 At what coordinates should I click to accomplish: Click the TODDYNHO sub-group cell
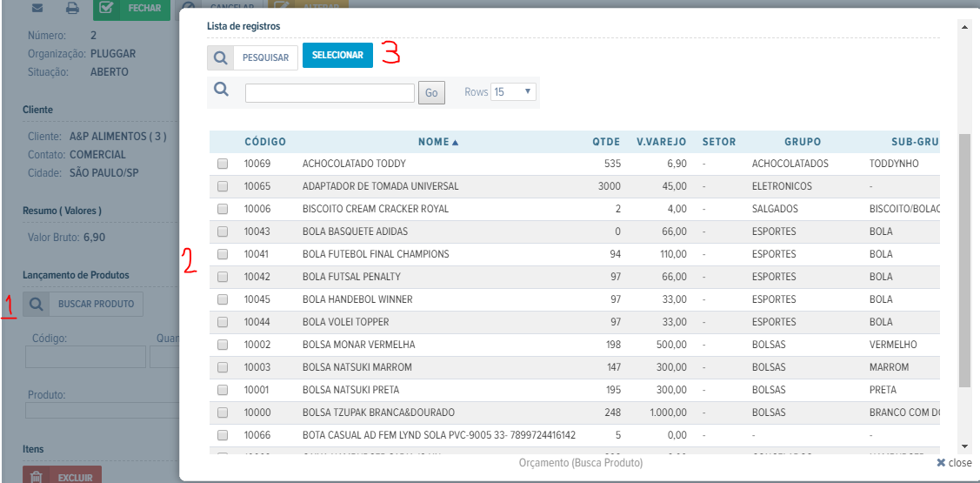click(895, 164)
